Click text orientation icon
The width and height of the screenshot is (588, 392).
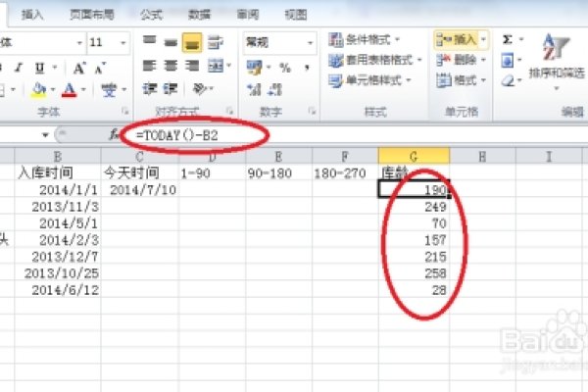200,89
